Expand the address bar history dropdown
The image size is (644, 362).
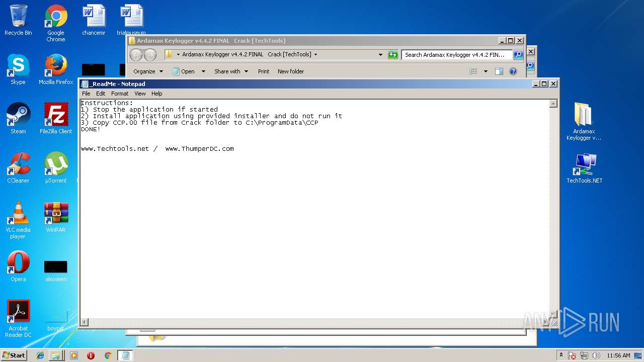[380, 55]
